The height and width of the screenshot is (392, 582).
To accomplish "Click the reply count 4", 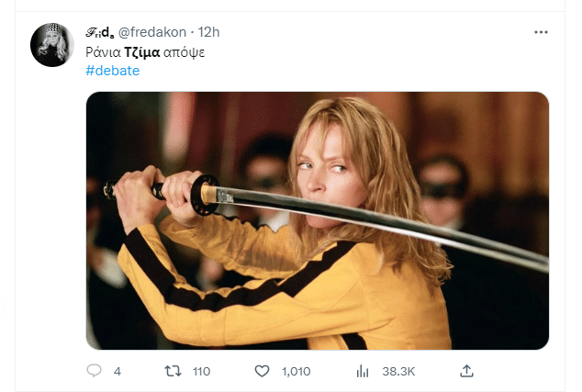I will pos(118,371).
